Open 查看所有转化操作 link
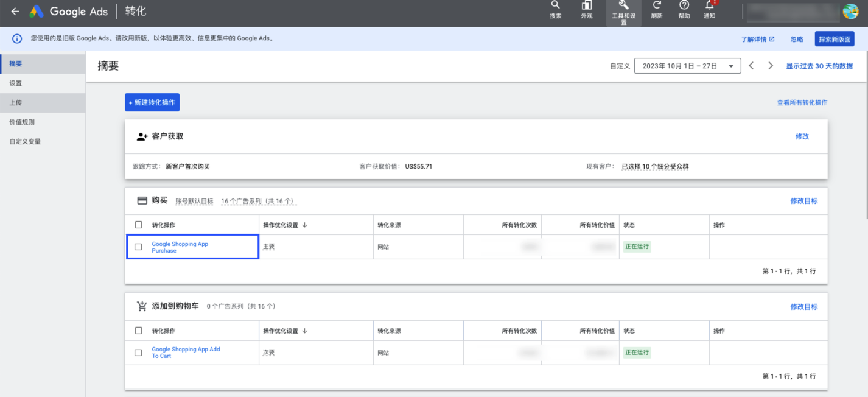This screenshot has width=868, height=397. tap(802, 102)
